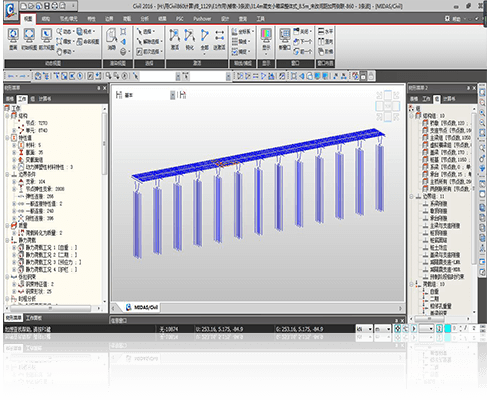Image resolution: width=490 pixels, height=400 pixels.
Task: Collapse the Structure (结构) node in work tree
Action: tap(7, 116)
